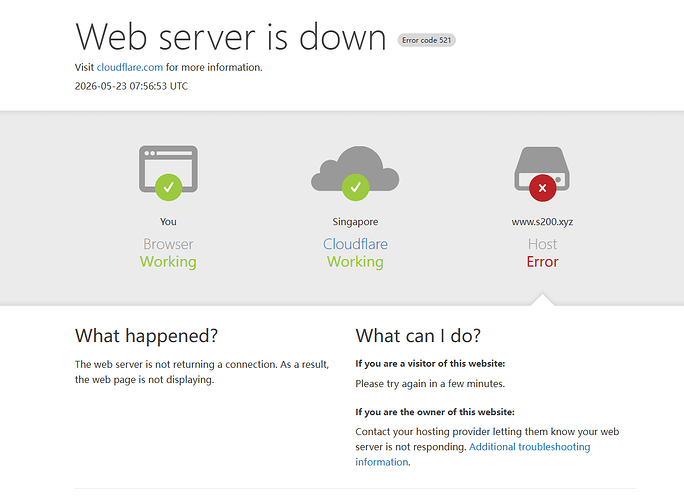This screenshot has height=500, width=684.
Task: Click 'Please try again in a few minutes.' text
Action: click(x=430, y=384)
